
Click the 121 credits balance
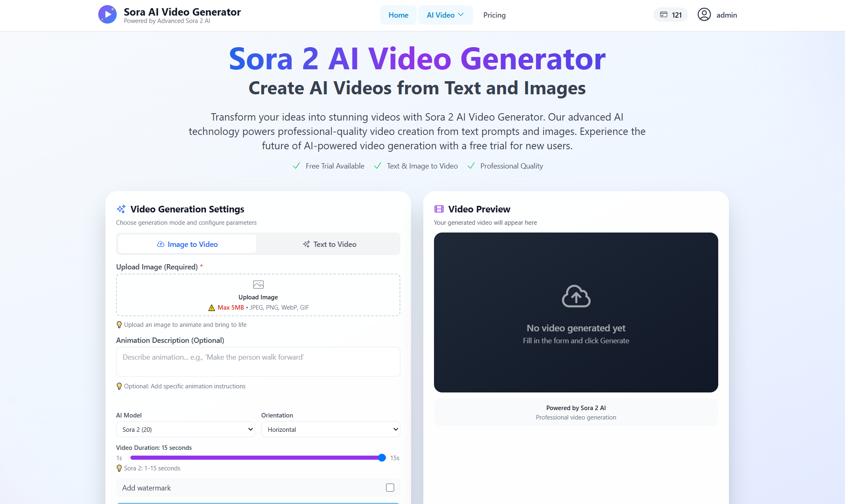coord(671,15)
